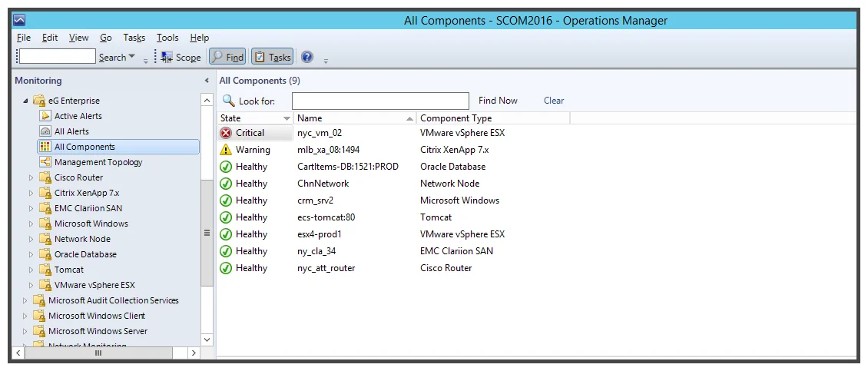Sort by the Name column header
868x371 pixels.
(356, 118)
